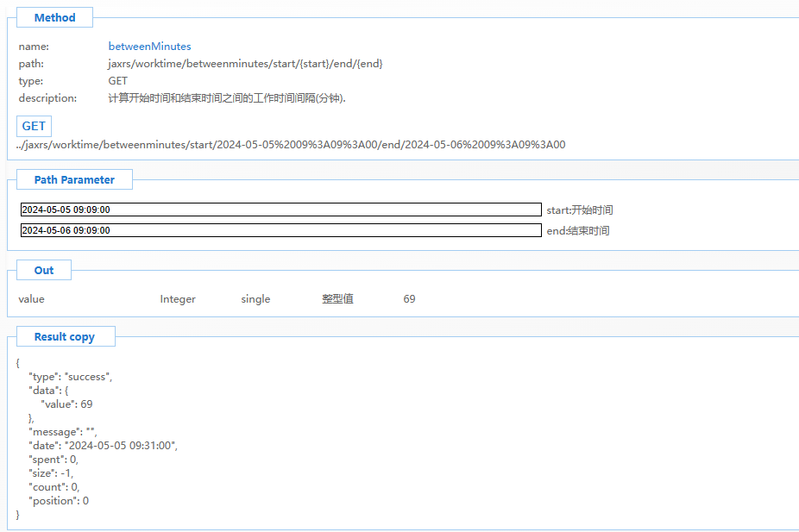Click the 整型值 type link

pos(337,298)
